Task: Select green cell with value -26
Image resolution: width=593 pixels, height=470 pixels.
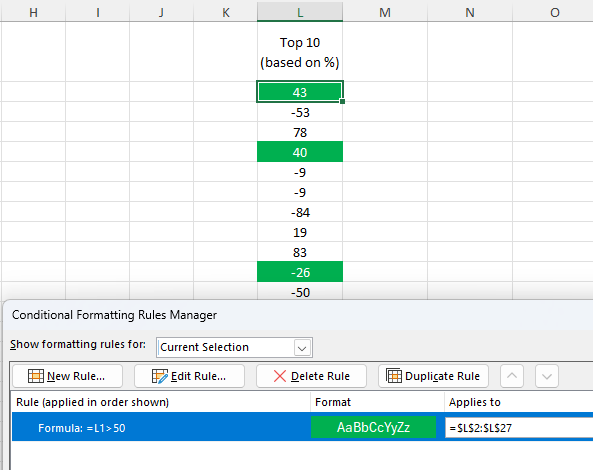Action: [x=300, y=272]
